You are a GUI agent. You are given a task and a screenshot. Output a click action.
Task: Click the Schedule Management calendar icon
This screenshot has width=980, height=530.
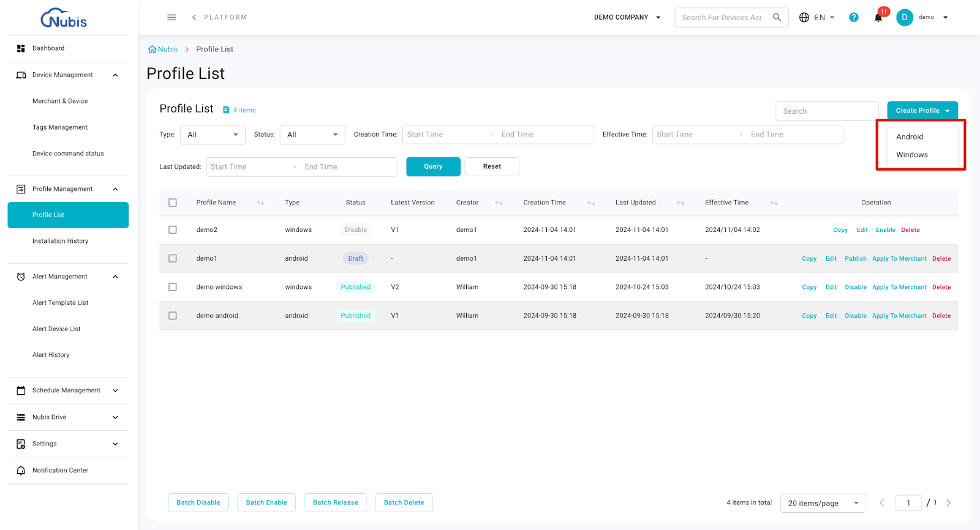21,390
